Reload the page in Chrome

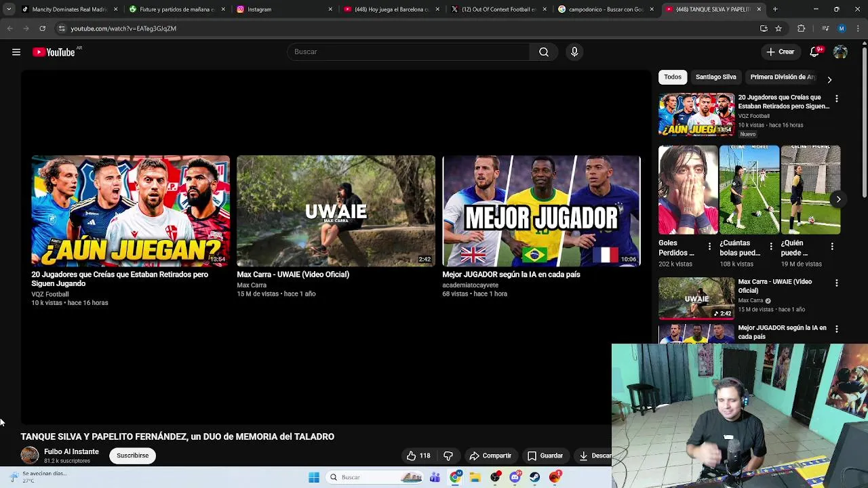42,28
